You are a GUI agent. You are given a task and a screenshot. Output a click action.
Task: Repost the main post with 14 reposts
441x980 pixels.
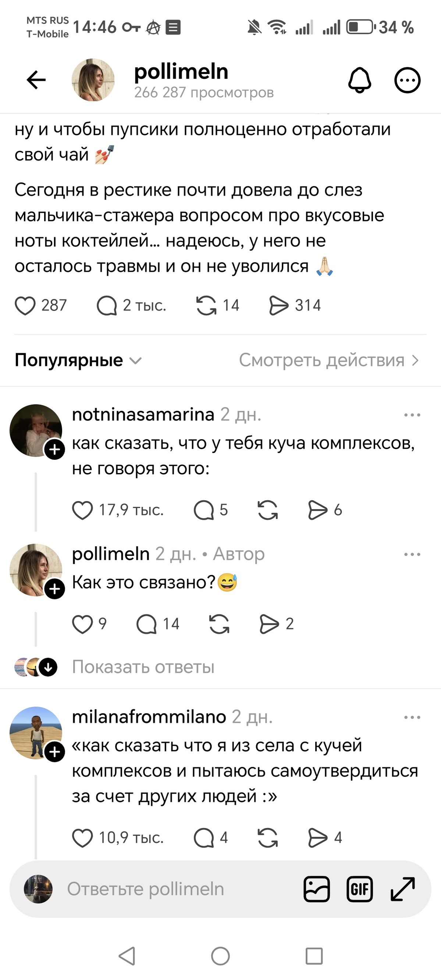click(206, 306)
